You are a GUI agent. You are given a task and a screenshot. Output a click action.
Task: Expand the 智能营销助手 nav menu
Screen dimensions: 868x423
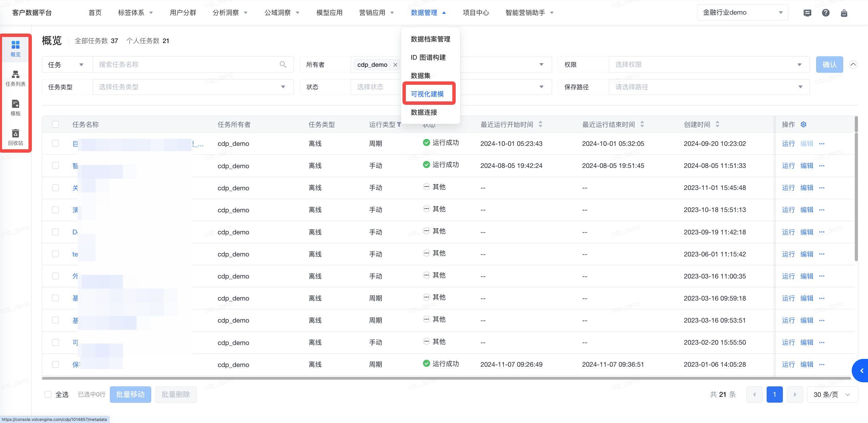(529, 13)
